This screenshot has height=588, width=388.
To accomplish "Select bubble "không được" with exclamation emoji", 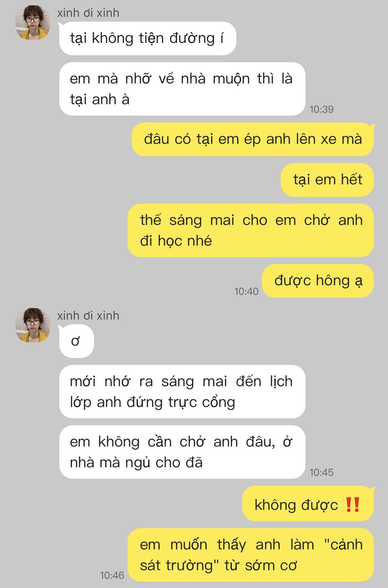I will tap(308, 505).
